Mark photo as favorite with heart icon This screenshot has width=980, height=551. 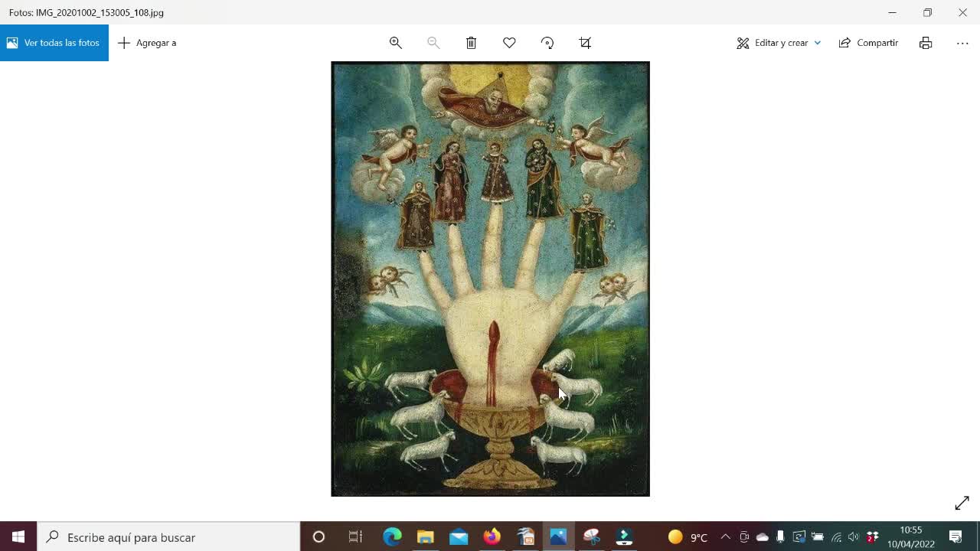coord(509,43)
